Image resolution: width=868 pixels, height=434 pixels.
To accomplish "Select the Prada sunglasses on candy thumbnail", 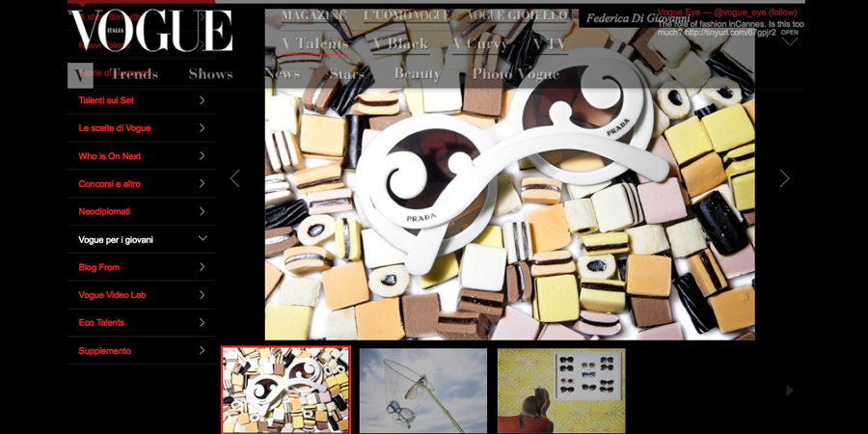I will coord(285,390).
